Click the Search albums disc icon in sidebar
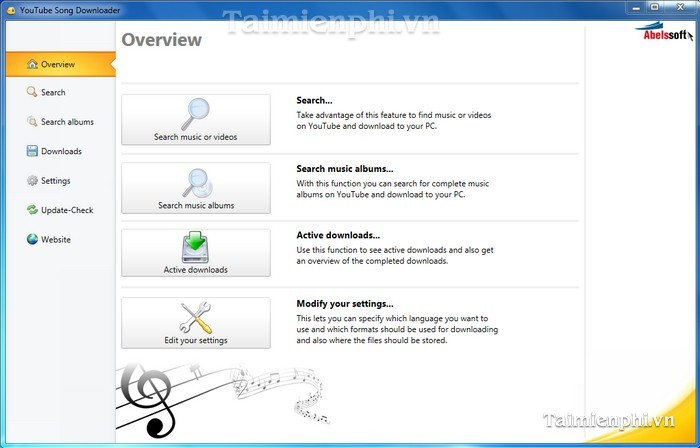This screenshot has height=448, width=700. coord(32,121)
